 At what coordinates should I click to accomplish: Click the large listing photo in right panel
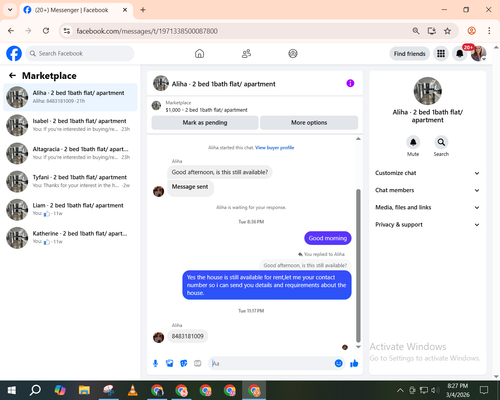427,91
